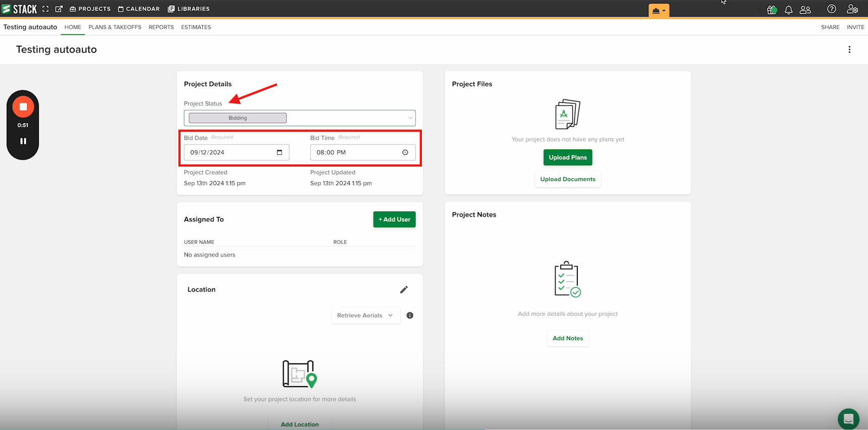
Task: Click the Add Notes button
Action: pos(568,338)
